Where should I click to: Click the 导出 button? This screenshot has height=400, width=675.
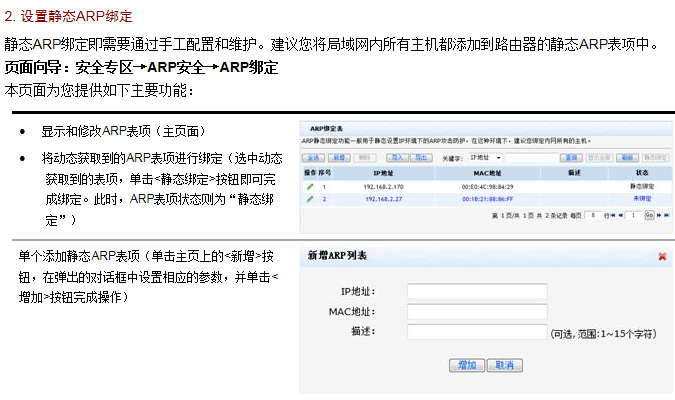tap(421, 158)
